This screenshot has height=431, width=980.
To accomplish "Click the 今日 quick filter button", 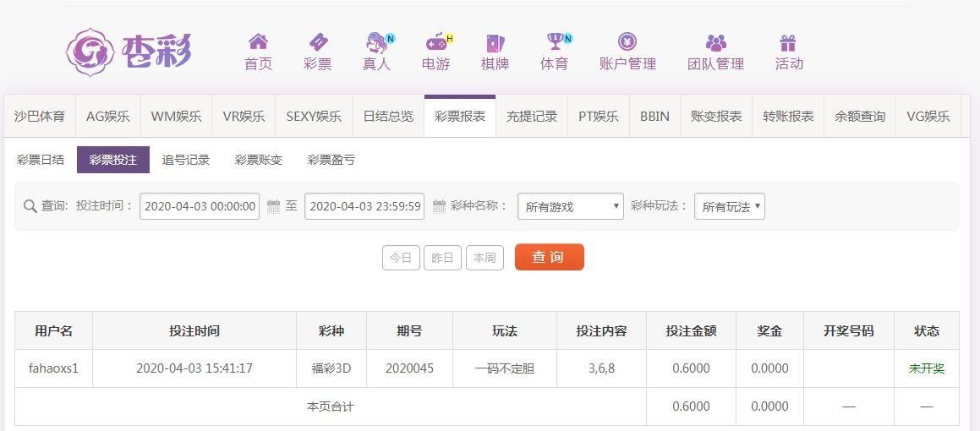I will [401, 258].
